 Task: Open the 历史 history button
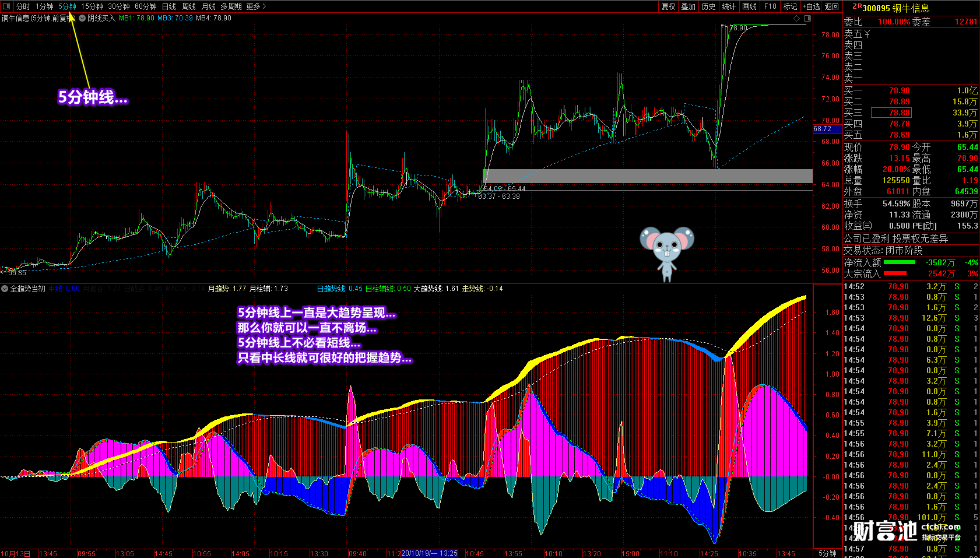click(x=708, y=6)
